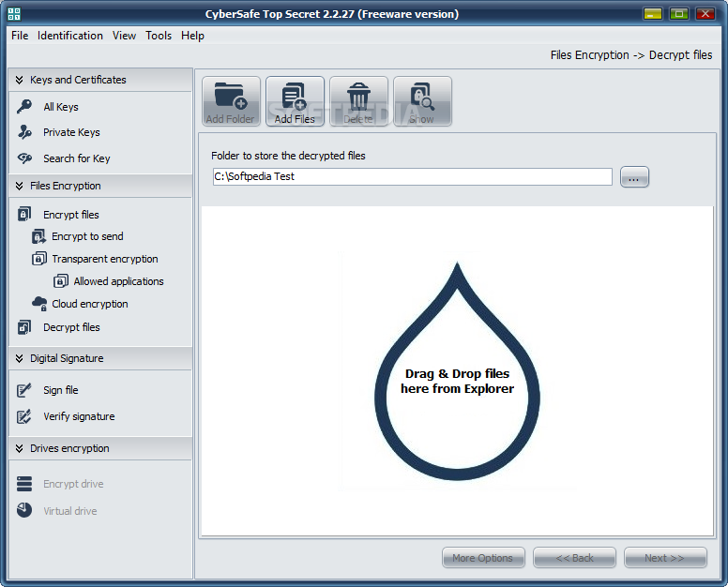
Task: Click the Encrypt files lock icon
Action: coord(24,214)
